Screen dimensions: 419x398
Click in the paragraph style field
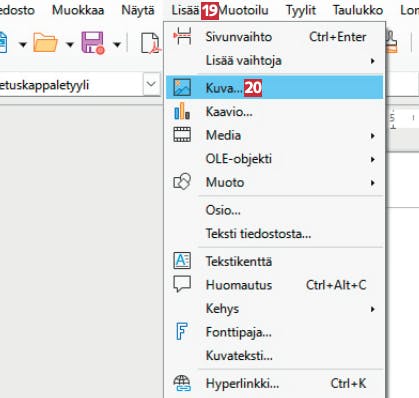[x=71, y=85]
